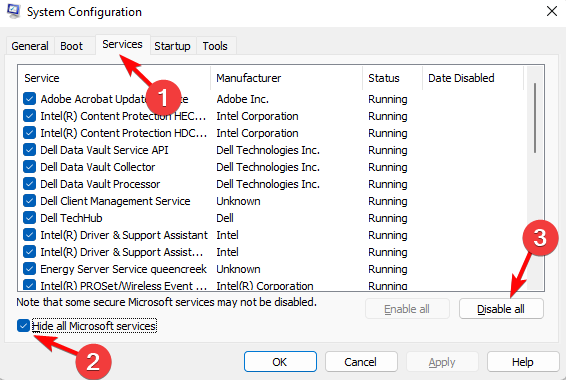The width and height of the screenshot is (566, 380).
Task: Toggle Energy Server Service queencreek checkbox
Action: (29, 269)
